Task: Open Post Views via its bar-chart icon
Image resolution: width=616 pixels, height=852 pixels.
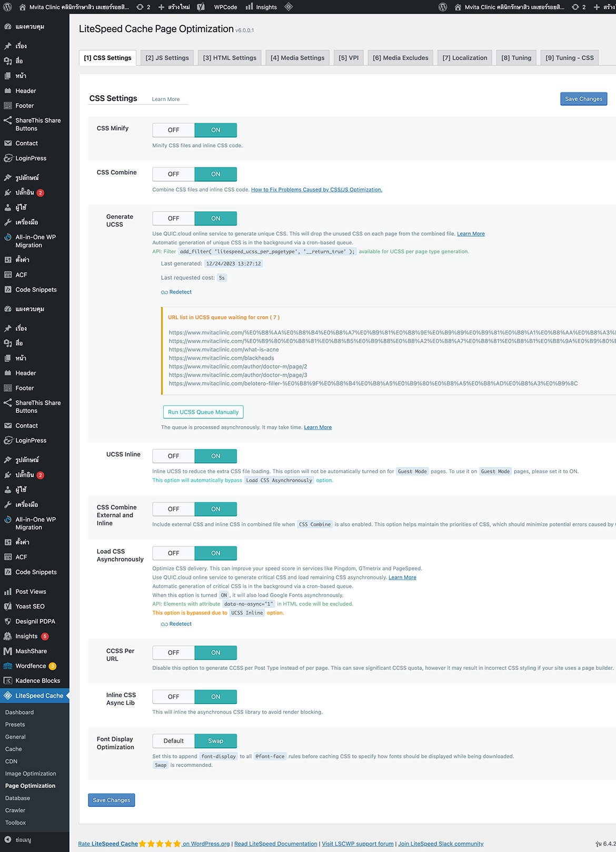Action: 8,592
